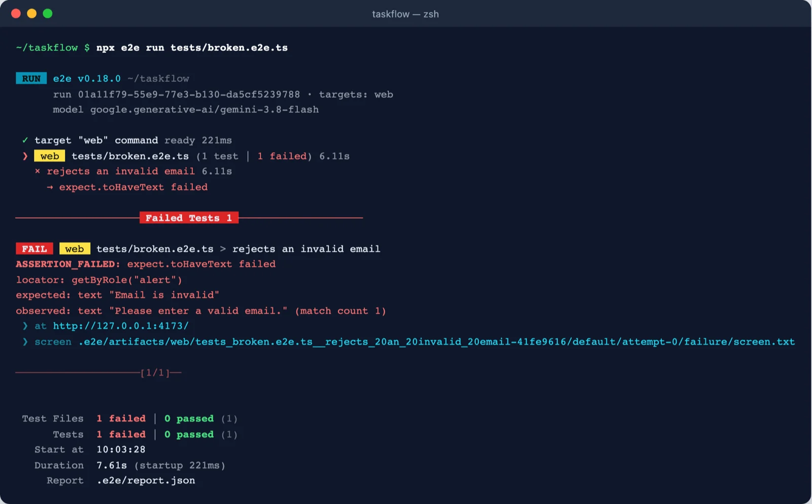Viewport: 812px width, 504px height.
Task: Click the run ID 01a11f79-55e9-77e3-b130-da5cf5239788
Action: (189, 94)
